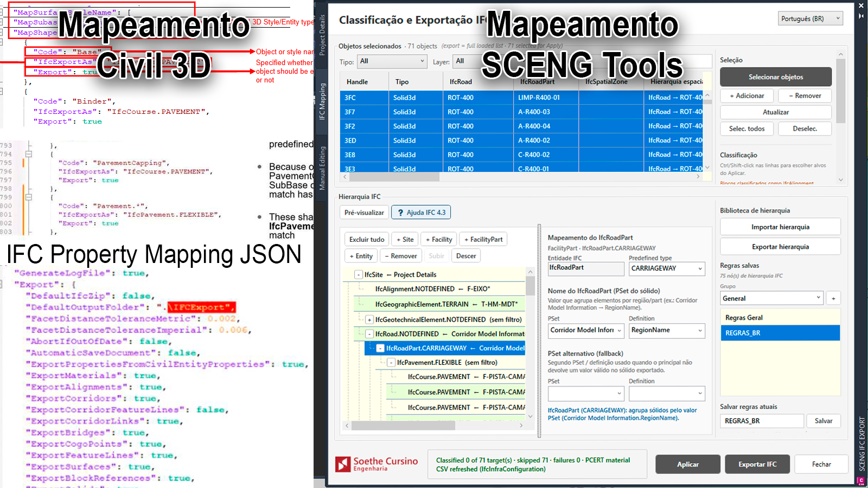Open the SCENG IFC EXPORT vertical tab
This screenshot has width=868, height=488.
861,444
